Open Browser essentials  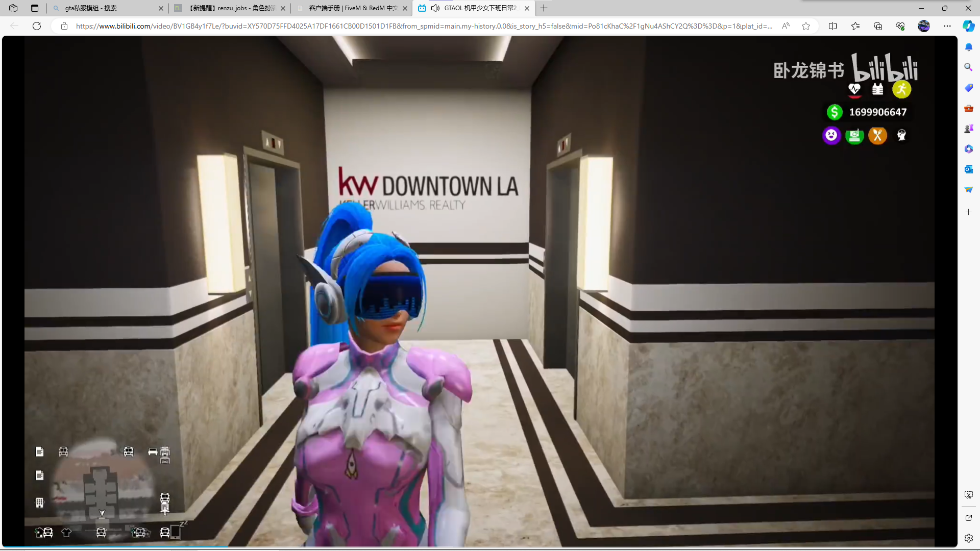click(x=900, y=26)
